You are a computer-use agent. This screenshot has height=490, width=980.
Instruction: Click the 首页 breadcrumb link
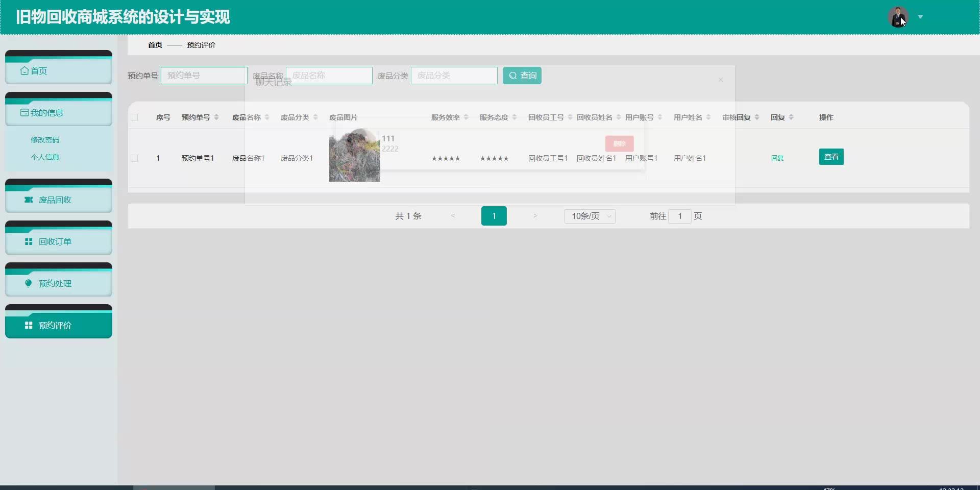(155, 45)
